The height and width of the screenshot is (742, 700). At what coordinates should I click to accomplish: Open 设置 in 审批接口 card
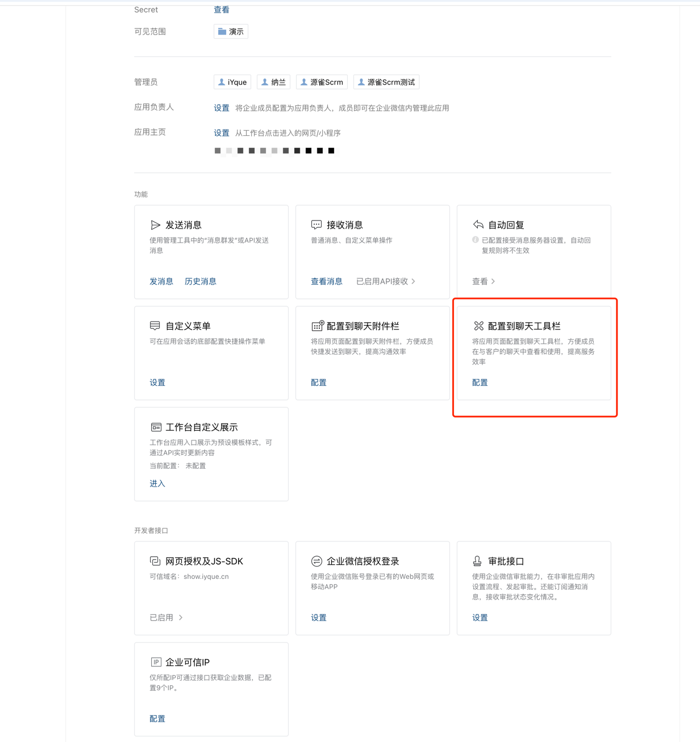(480, 618)
